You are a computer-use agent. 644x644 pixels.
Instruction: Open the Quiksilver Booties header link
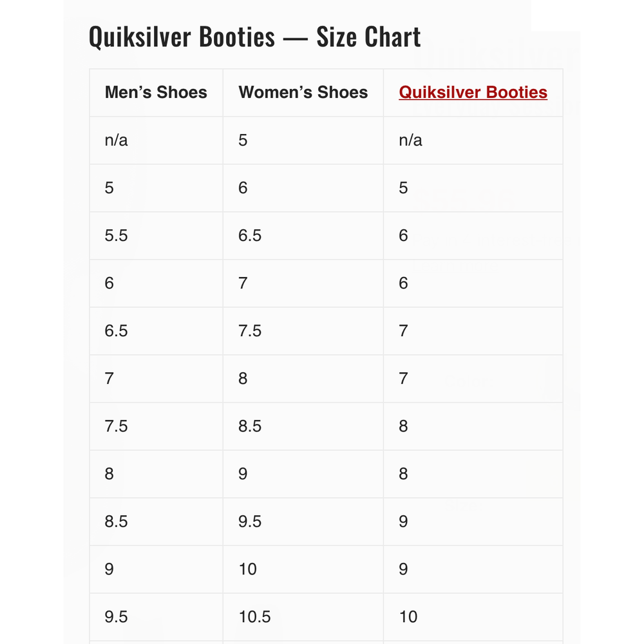coord(473,93)
